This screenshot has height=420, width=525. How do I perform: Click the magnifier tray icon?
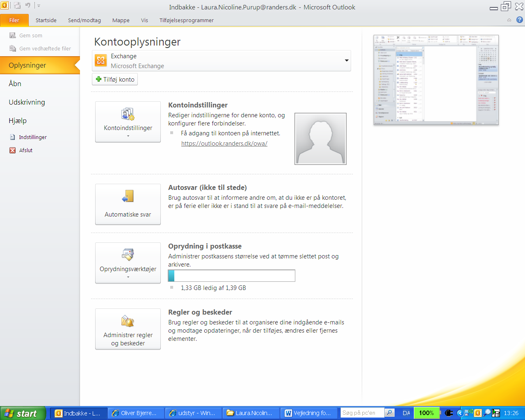pyautogui.click(x=487, y=413)
